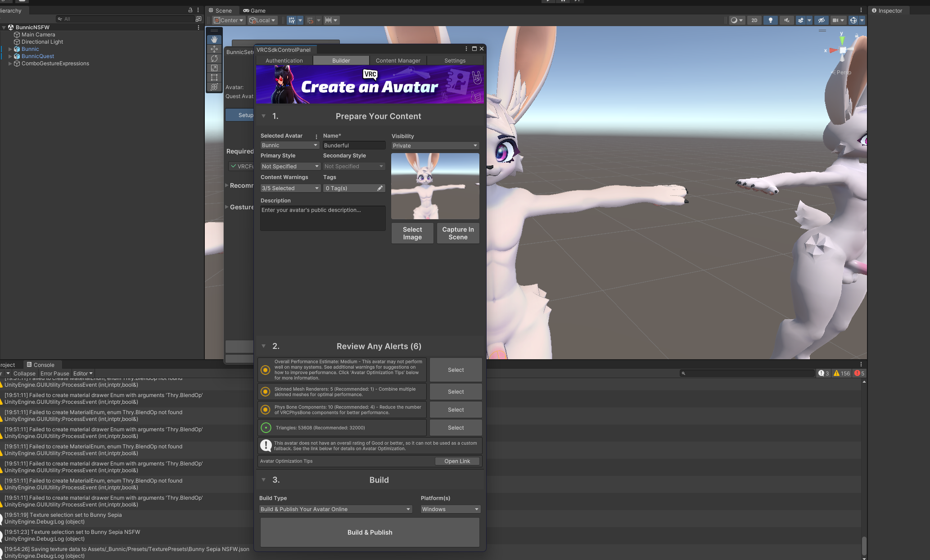Select the Rect transform tool
This screenshot has height=560, width=930.
point(214,77)
